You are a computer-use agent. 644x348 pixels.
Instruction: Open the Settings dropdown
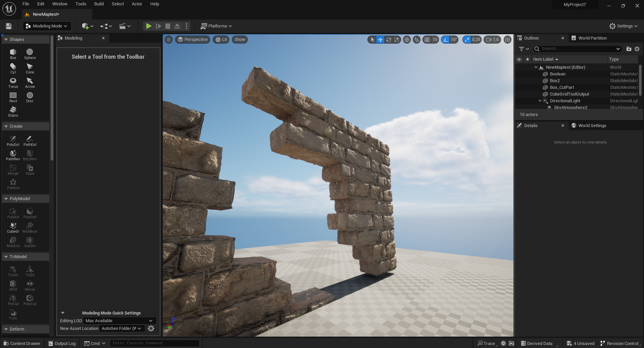click(623, 26)
